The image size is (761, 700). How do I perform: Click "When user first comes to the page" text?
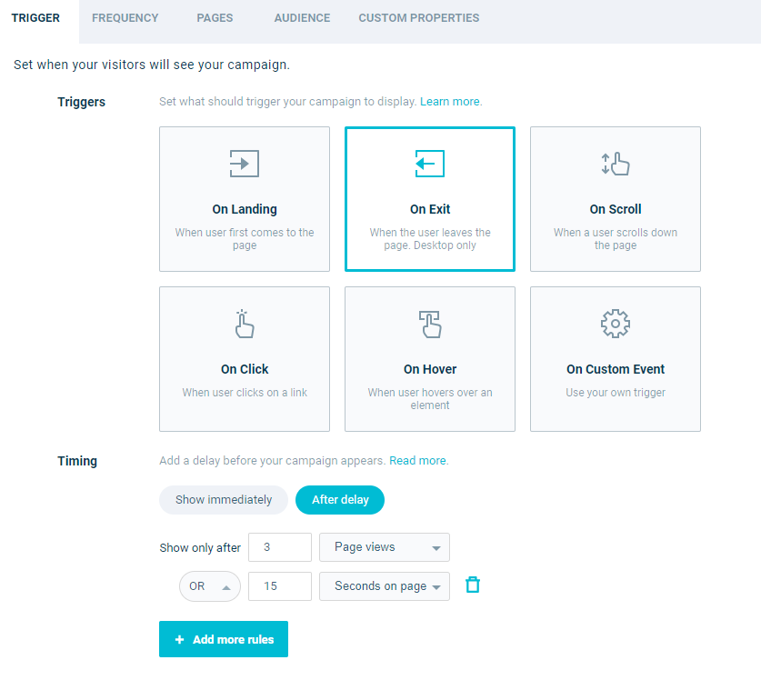coord(245,239)
